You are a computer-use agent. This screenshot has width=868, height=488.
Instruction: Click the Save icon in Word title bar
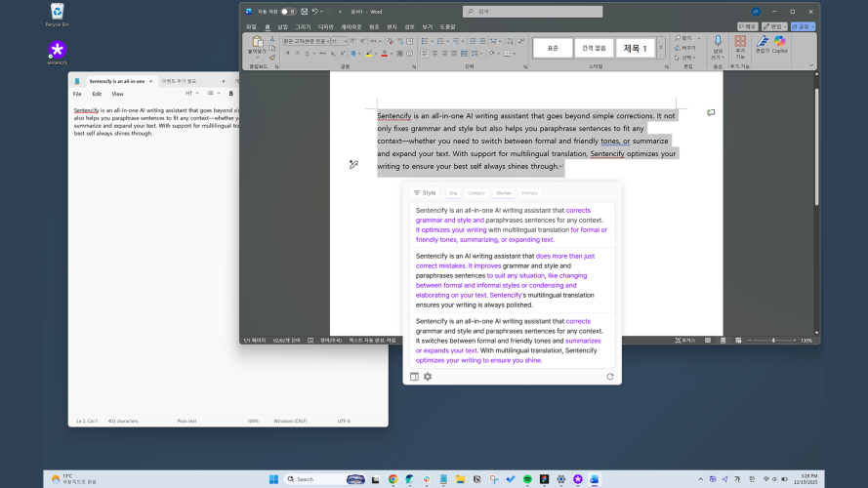[304, 11]
